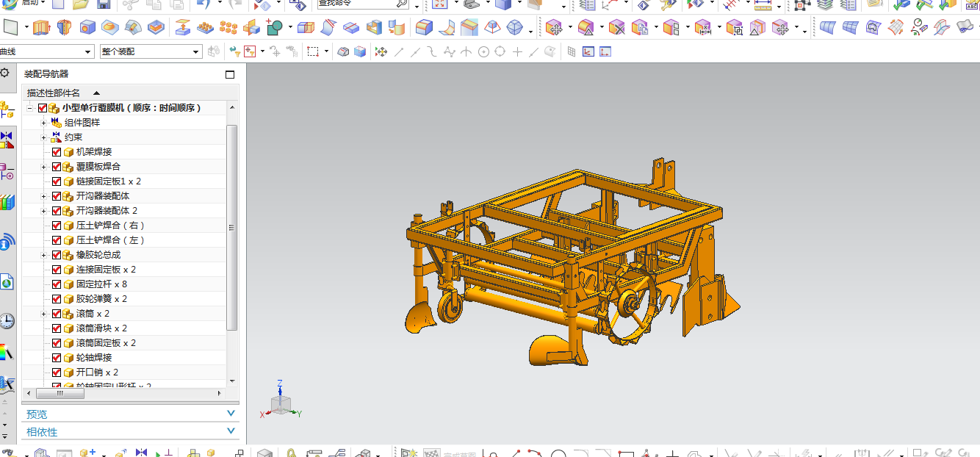Click the Extrude icon in feature toolbar
Viewport: 980px width, 457px height.
(41, 29)
